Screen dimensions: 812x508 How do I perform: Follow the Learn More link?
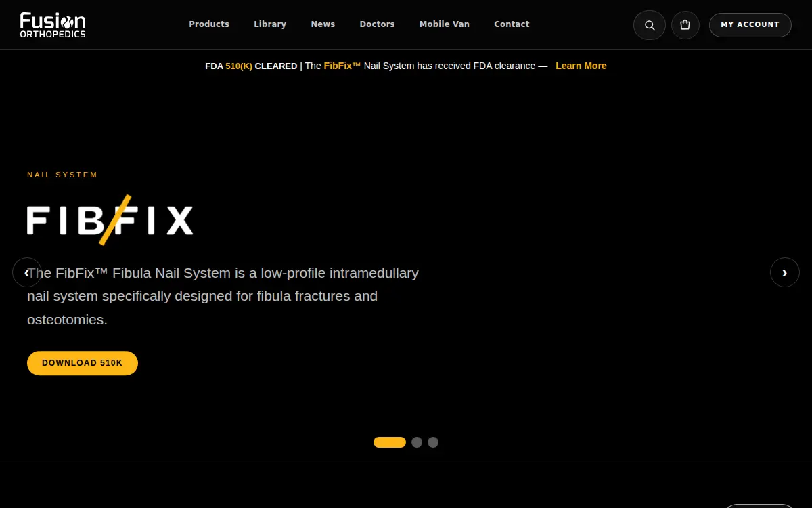coord(581,66)
